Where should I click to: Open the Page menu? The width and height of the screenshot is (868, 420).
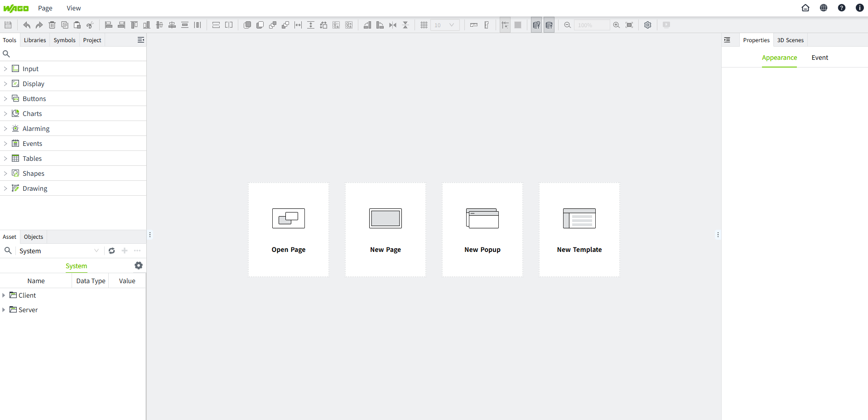coord(45,8)
